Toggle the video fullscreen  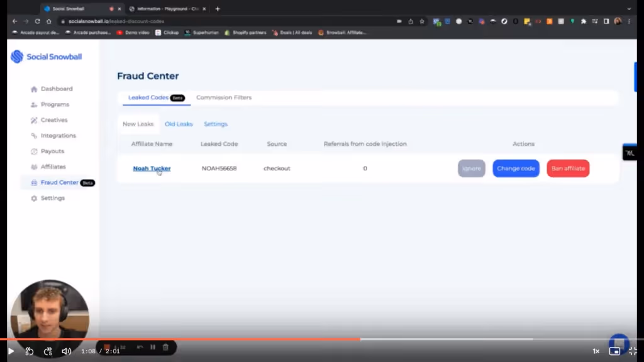(x=633, y=351)
